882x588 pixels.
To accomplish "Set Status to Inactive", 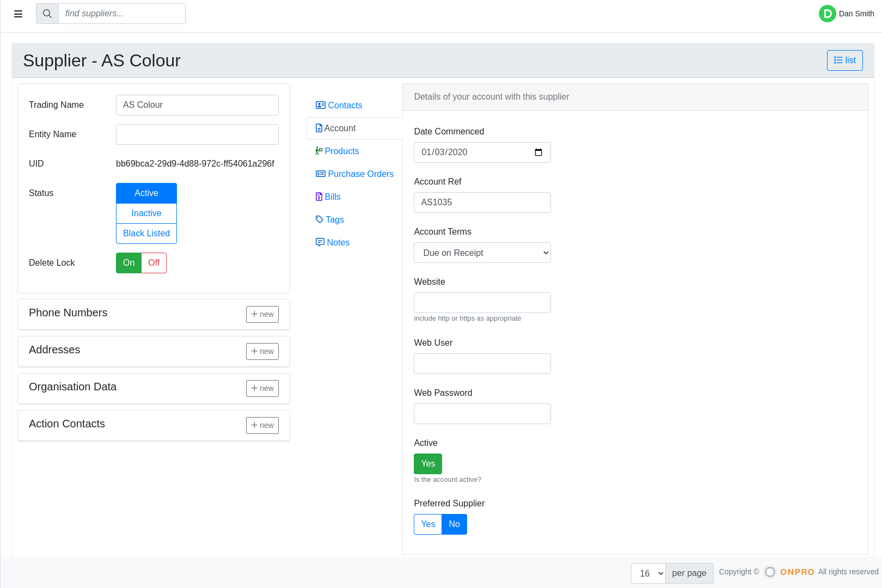I will 146,213.
